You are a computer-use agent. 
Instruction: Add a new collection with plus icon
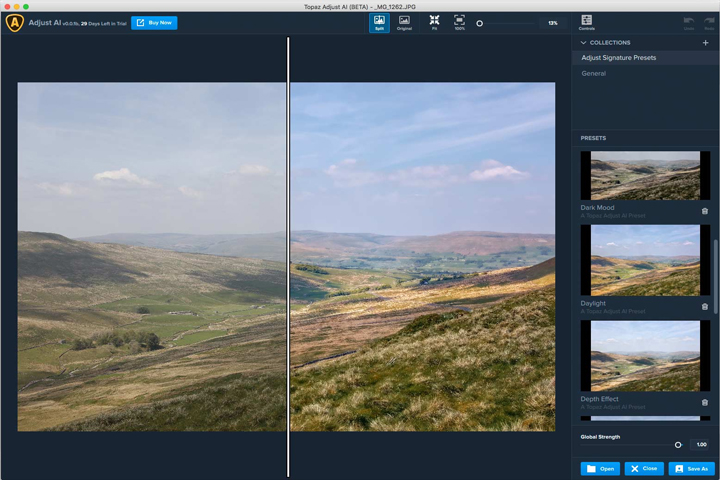[705, 43]
